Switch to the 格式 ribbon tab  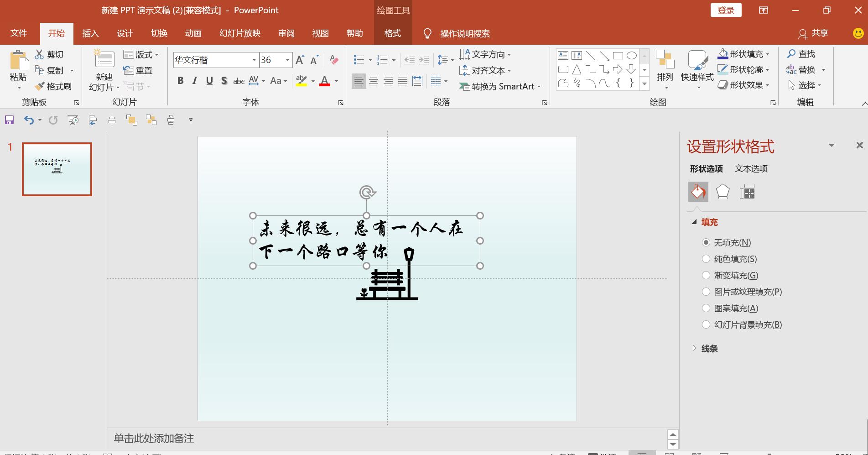pyautogui.click(x=392, y=33)
